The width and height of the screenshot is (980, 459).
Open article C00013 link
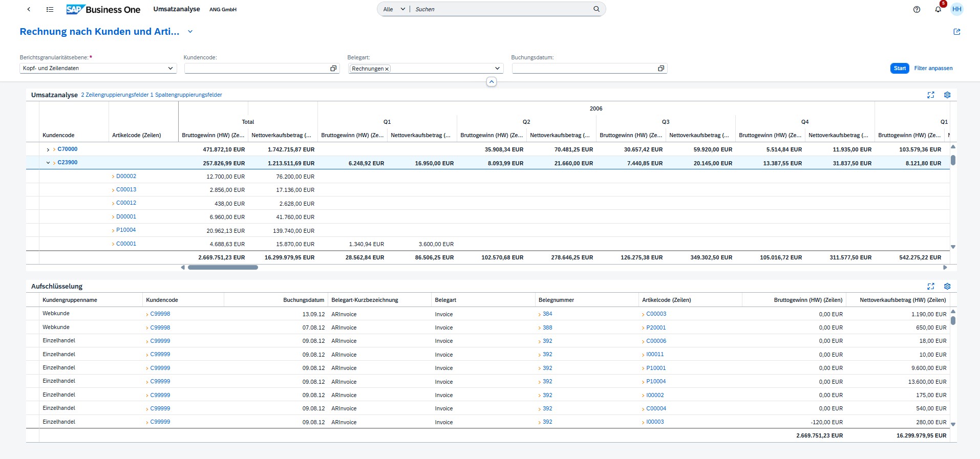coord(126,189)
